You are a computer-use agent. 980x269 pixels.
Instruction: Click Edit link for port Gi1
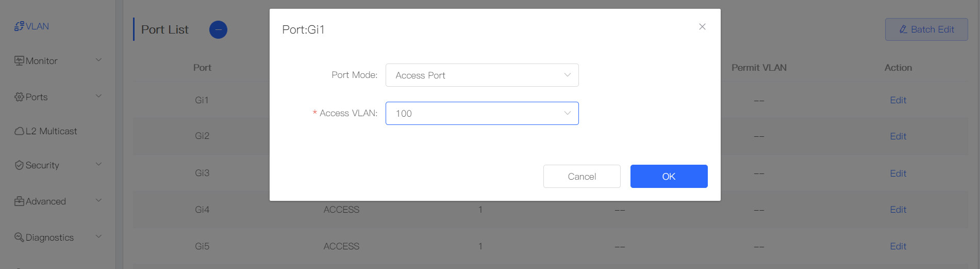(898, 100)
